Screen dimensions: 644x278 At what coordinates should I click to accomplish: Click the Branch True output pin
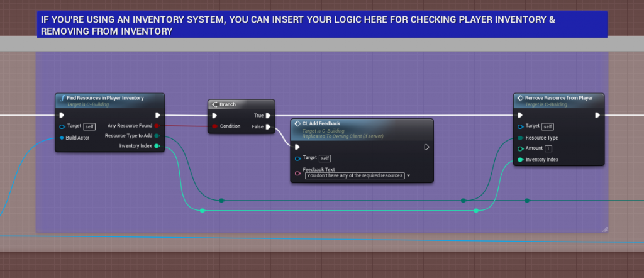(268, 116)
